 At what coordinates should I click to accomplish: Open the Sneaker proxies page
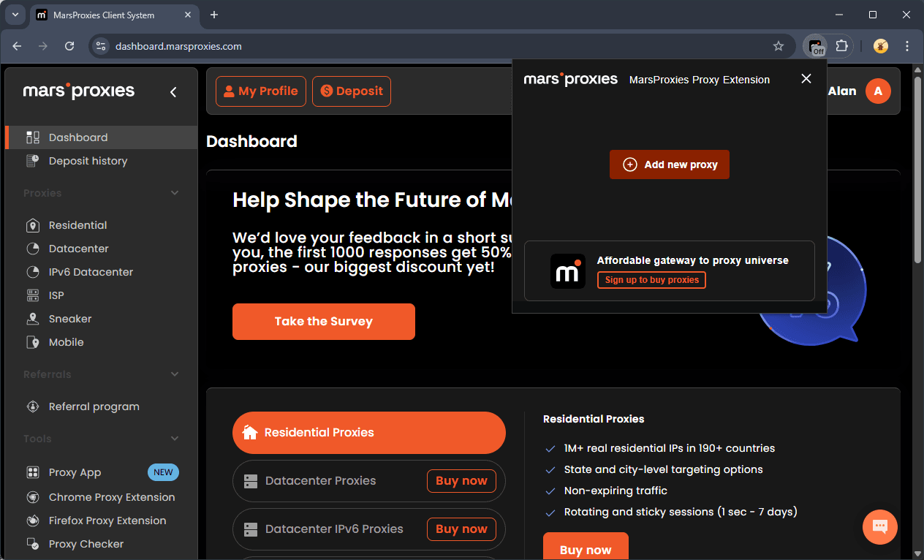coord(70,319)
